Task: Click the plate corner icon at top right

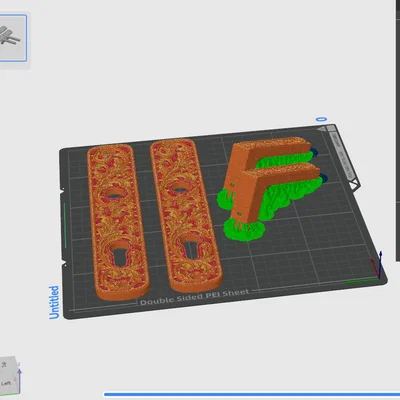Action: click(x=326, y=128)
